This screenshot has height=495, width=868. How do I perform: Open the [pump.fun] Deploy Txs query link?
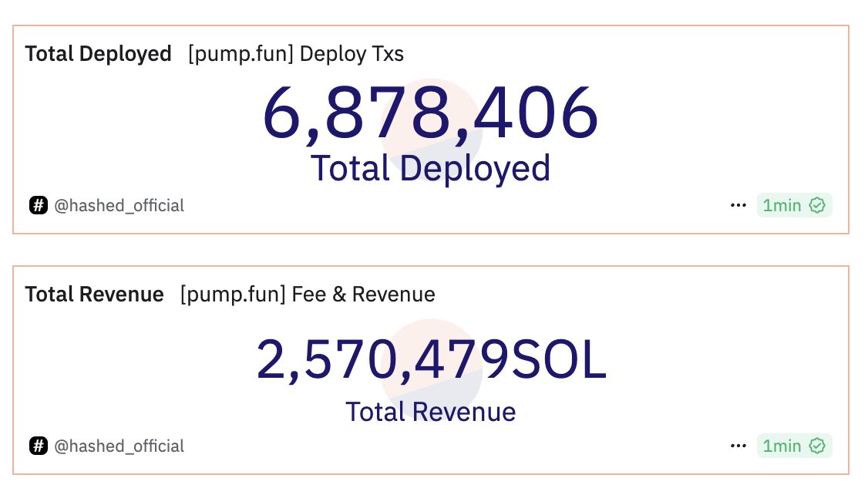tap(296, 54)
